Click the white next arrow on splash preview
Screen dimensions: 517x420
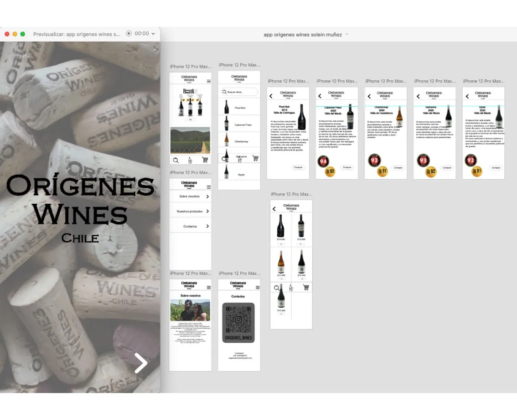140,363
